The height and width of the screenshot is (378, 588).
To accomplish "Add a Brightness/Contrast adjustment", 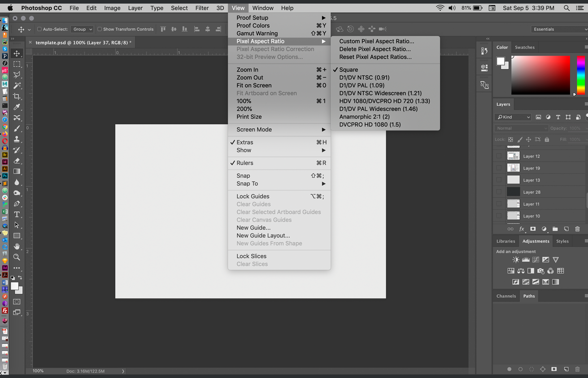I will tap(516, 260).
